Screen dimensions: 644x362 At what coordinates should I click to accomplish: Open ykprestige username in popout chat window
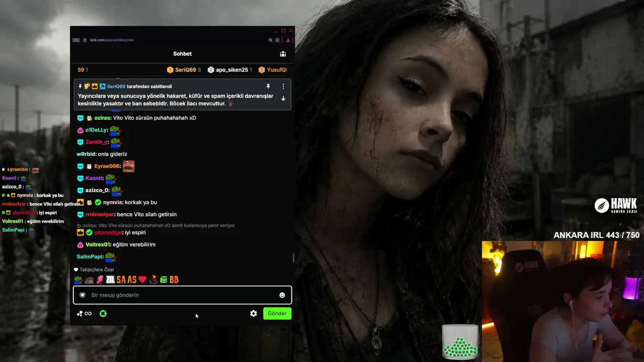[108, 232]
